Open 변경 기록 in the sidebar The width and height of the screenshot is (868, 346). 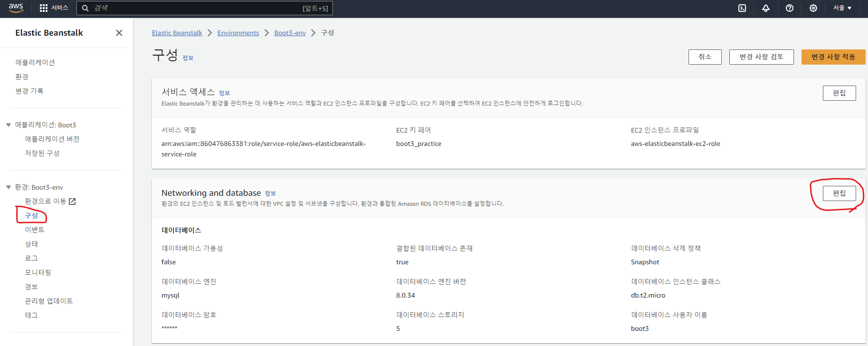29,91
